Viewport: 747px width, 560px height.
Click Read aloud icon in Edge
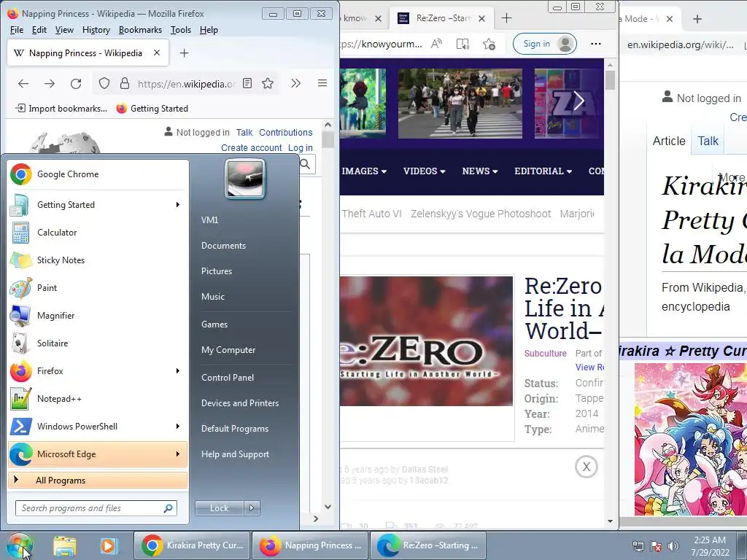tap(436, 44)
